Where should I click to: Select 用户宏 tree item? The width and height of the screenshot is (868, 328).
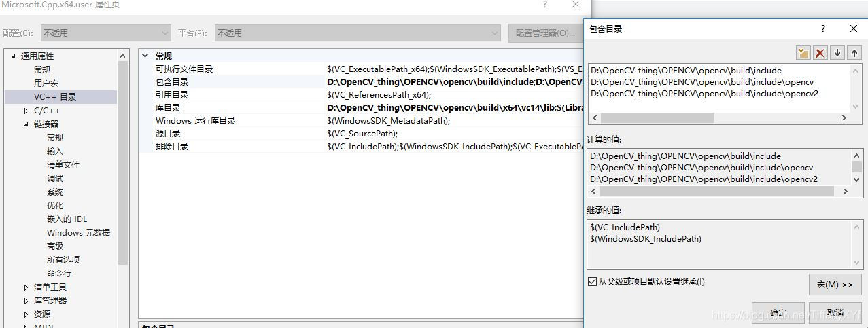(46, 84)
